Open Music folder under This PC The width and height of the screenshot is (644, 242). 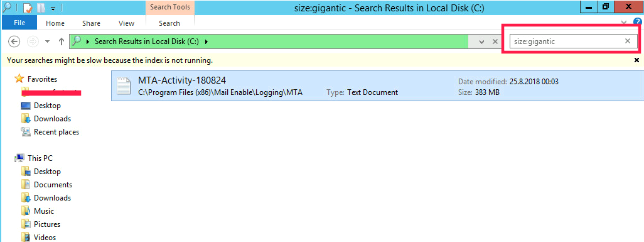coord(43,211)
